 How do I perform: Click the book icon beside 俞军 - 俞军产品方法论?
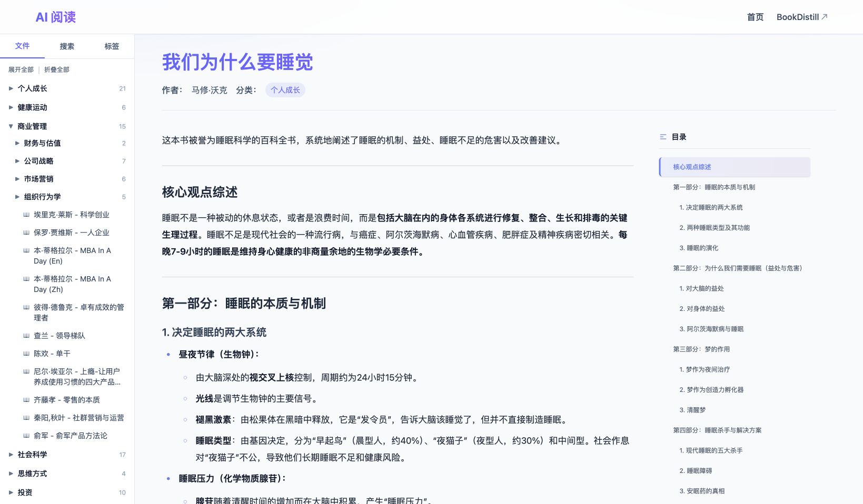click(x=26, y=436)
